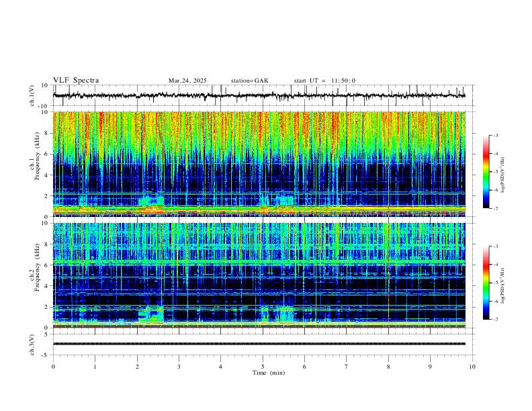532x411 pixels.
Task: Click the '-7' label on ch.2 colorbar
Action: pos(495,320)
